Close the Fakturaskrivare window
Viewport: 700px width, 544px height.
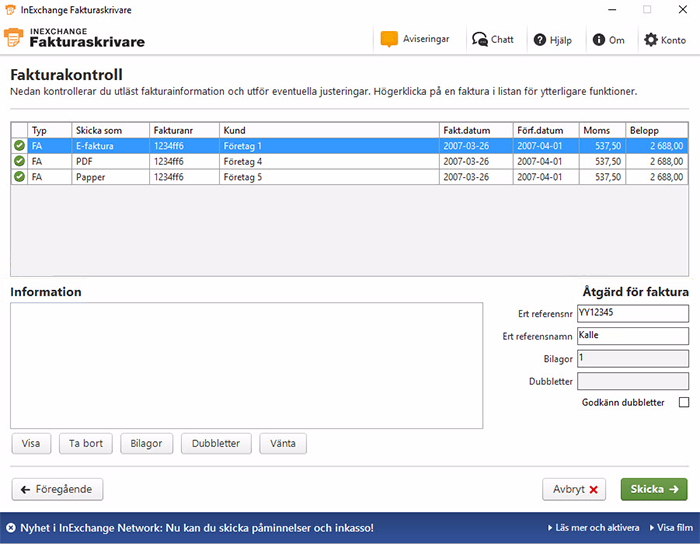pyautogui.click(x=683, y=10)
